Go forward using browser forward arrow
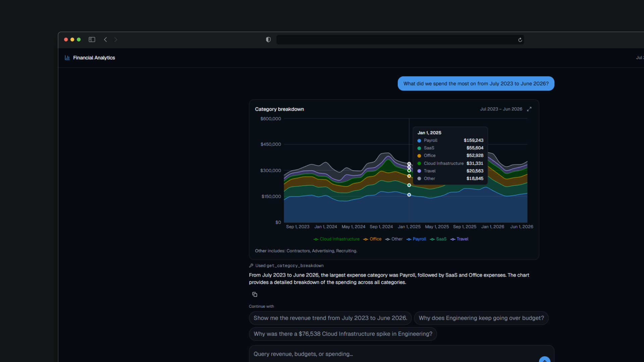 pyautogui.click(x=116, y=40)
